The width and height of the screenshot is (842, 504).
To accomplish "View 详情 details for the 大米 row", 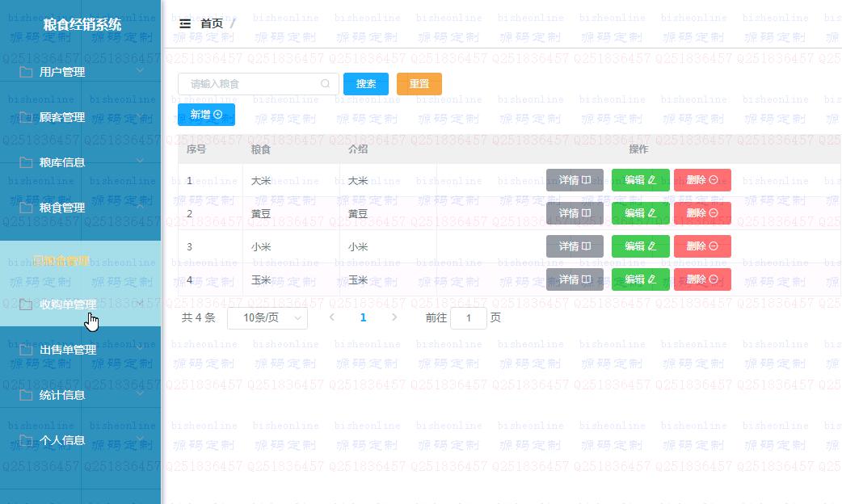I will click(575, 180).
